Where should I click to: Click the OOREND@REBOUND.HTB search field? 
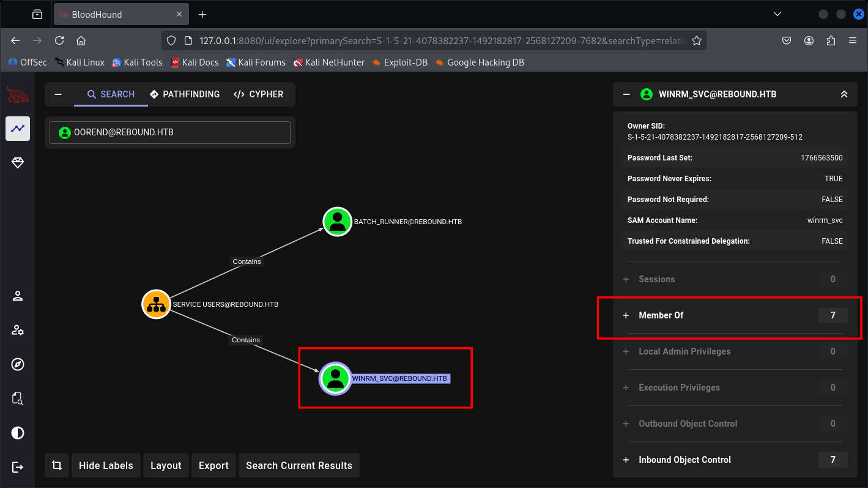click(170, 132)
